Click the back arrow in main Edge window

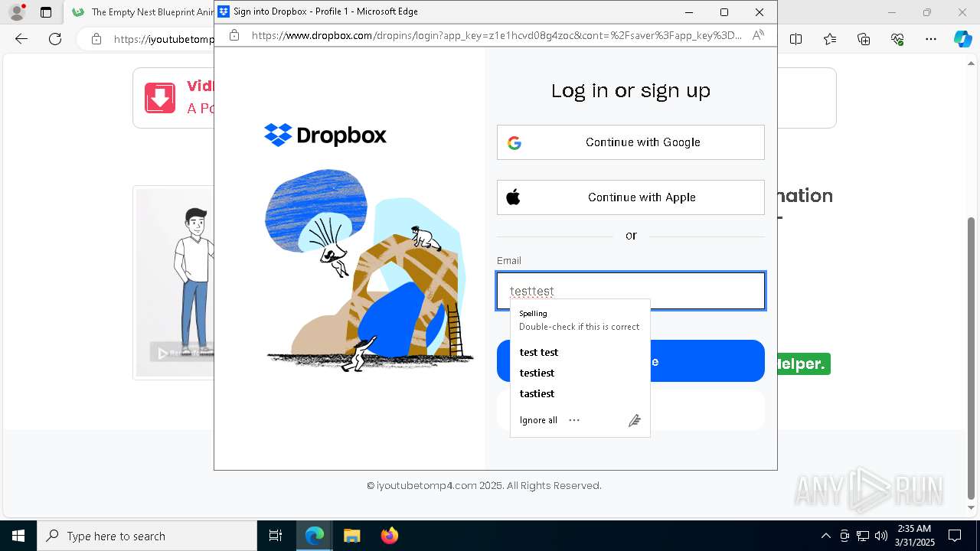[21, 39]
